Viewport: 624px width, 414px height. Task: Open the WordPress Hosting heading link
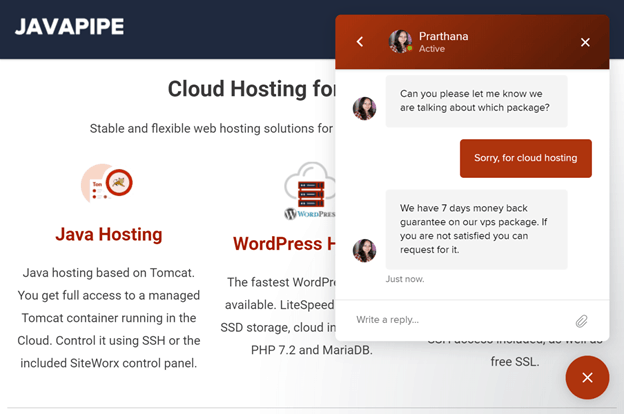284,244
